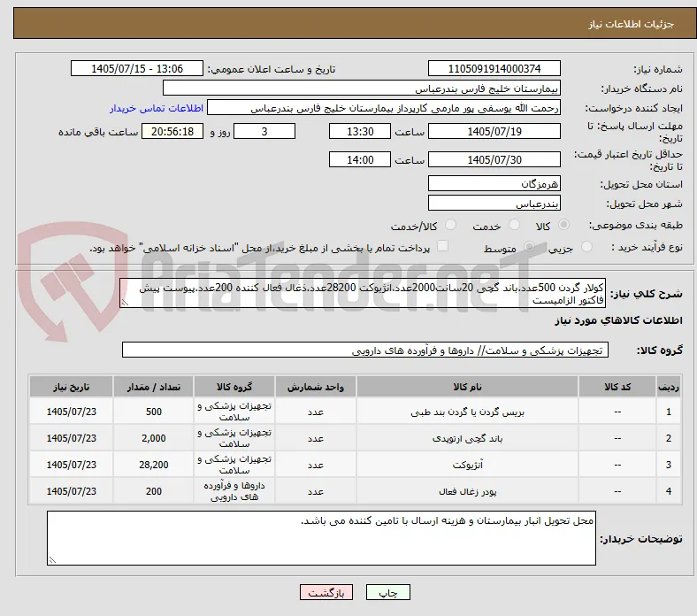The image size is (697, 616).
Task: Click item name بریس گردن یا گردن بند طبی
Action: coord(467,412)
